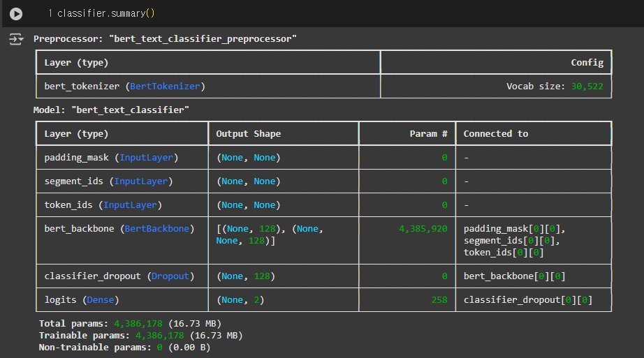Image resolution: width=644 pixels, height=358 pixels.
Task: Click the classifier.summary() code line
Action: tap(106, 13)
